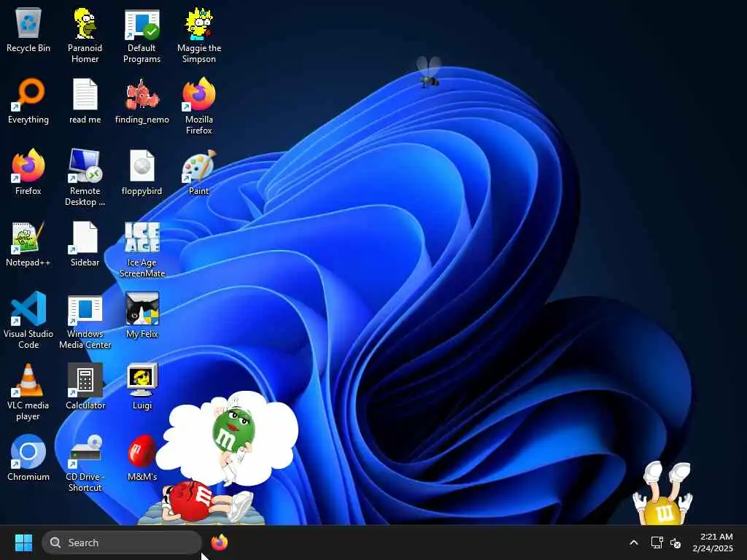
Task: Click the taskbar Search box
Action: point(122,542)
